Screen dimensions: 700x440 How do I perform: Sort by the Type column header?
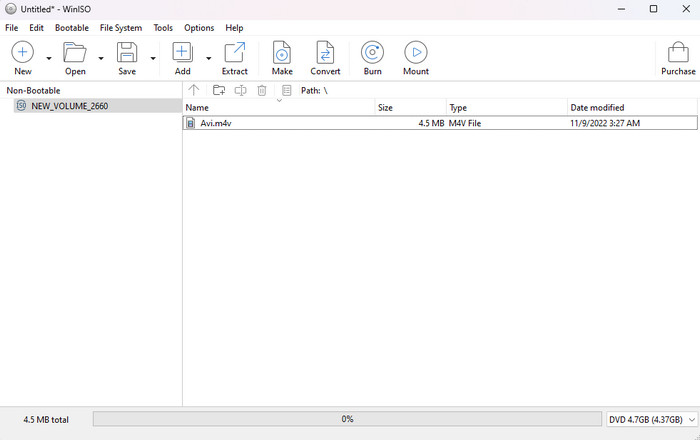click(x=507, y=108)
